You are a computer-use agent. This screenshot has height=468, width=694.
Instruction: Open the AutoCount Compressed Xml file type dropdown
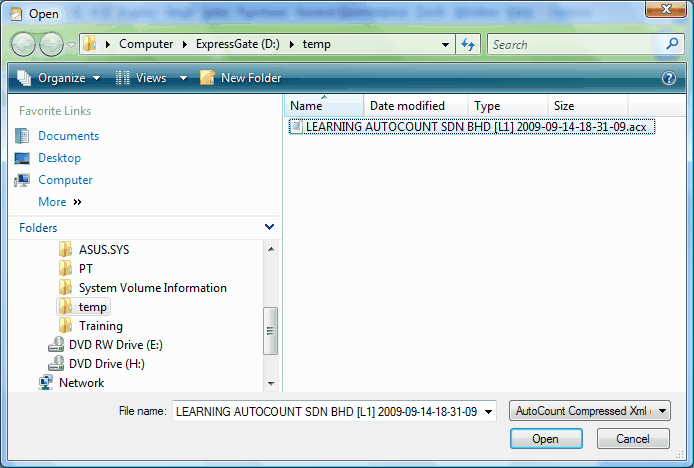[590, 411]
